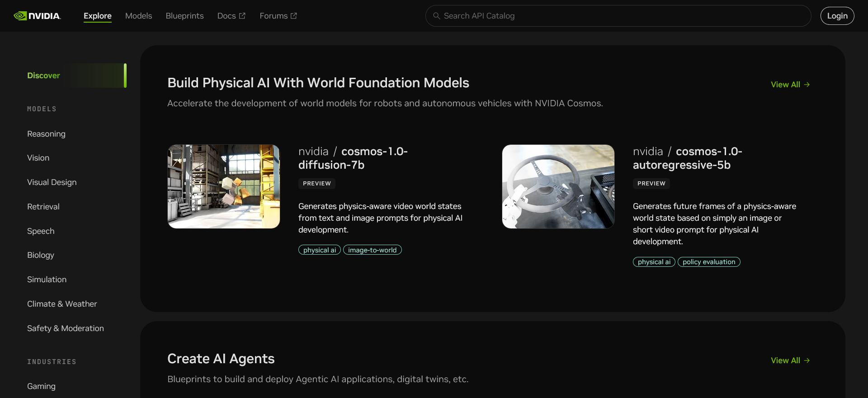Select Simulation in sidebar
This screenshot has width=868, height=398.
47,280
